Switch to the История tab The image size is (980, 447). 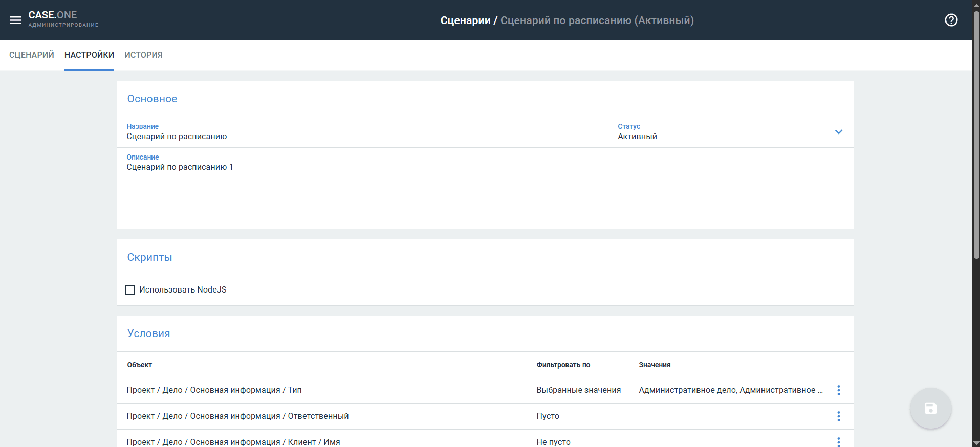(143, 55)
